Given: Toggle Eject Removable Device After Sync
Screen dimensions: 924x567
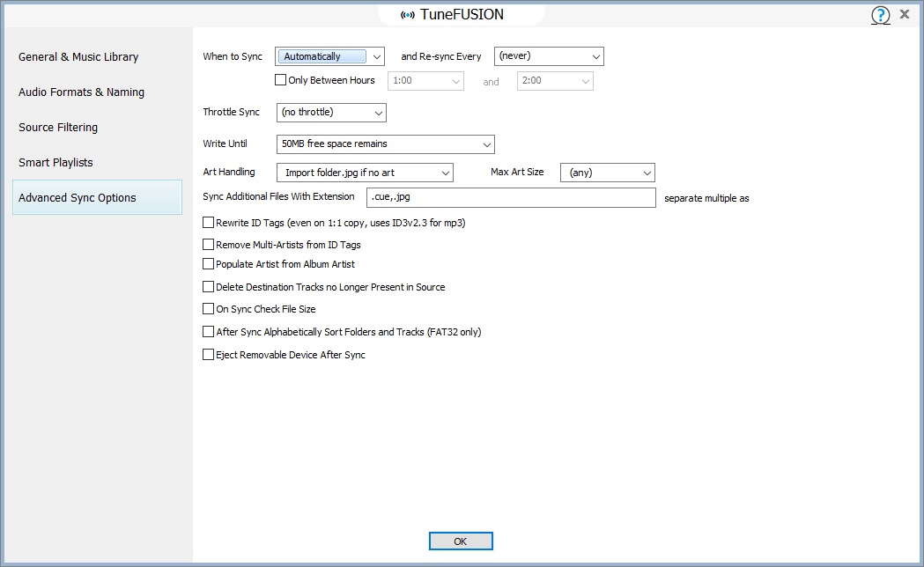Looking at the screenshot, I should (209, 355).
